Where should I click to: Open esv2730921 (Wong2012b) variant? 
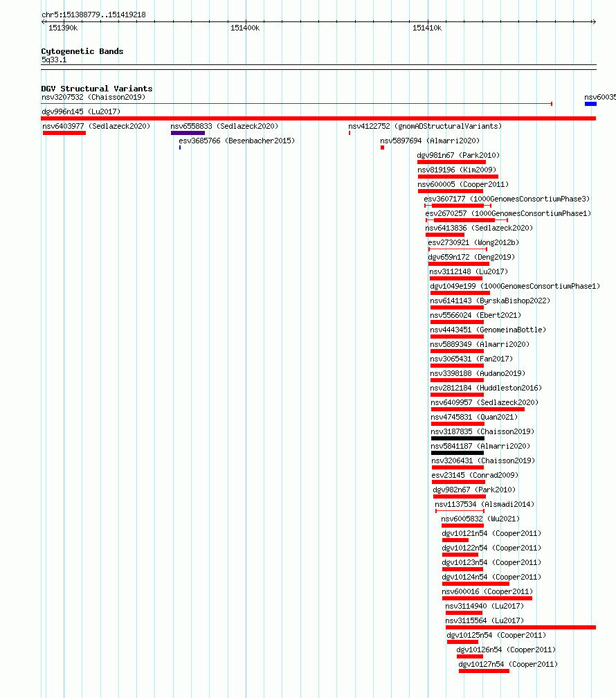coord(473,242)
